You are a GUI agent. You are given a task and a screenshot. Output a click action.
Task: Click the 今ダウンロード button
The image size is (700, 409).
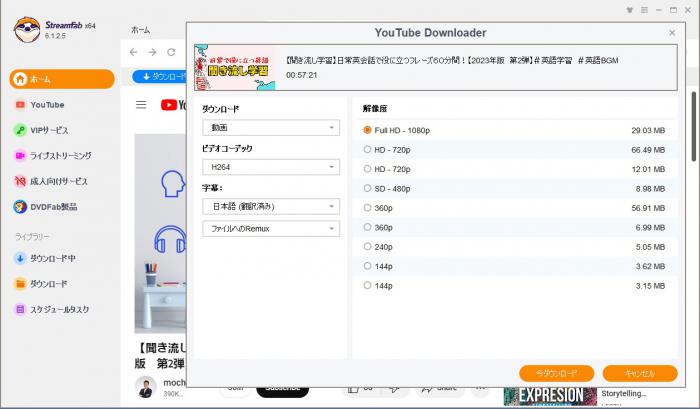(557, 373)
